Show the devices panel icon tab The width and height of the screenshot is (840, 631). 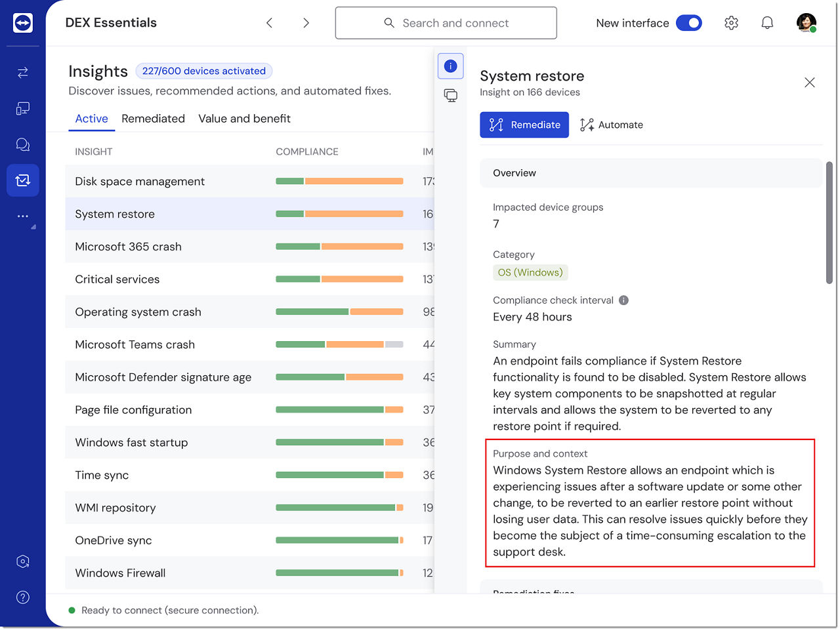tap(451, 96)
